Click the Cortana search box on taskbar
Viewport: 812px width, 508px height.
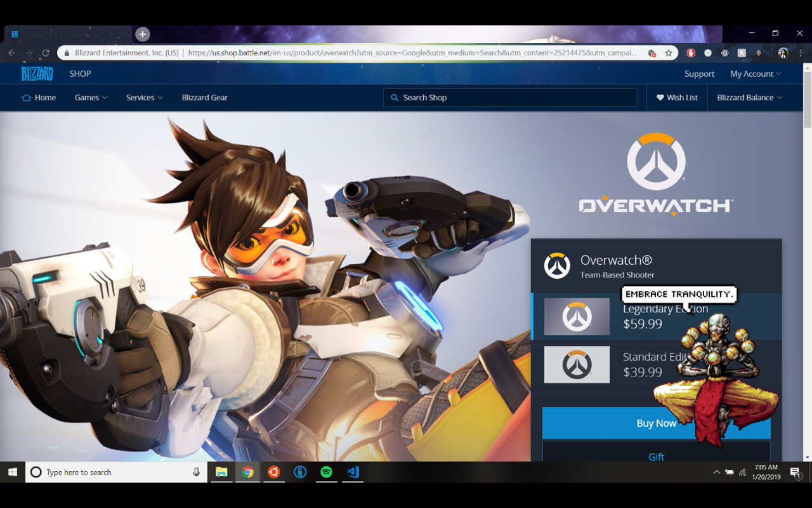coord(117,472)
